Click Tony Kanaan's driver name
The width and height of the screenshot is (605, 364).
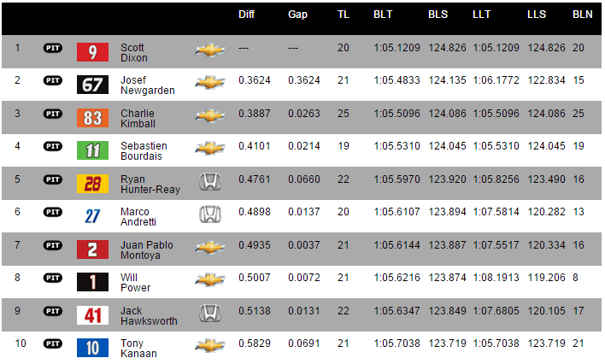click(138, 348)
